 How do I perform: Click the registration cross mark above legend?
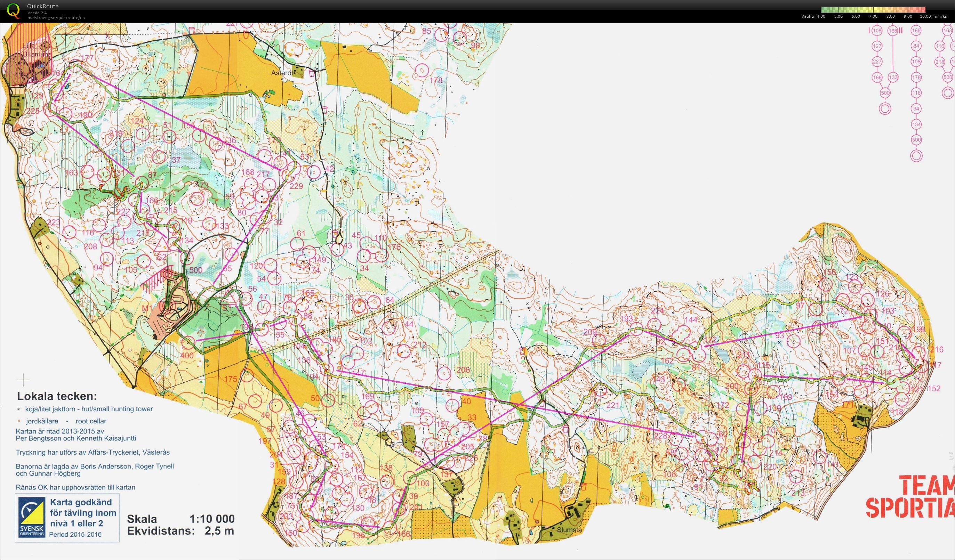click(24, 379)
